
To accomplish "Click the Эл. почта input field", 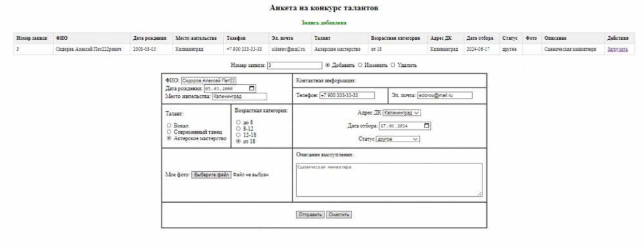I will 445,95.
